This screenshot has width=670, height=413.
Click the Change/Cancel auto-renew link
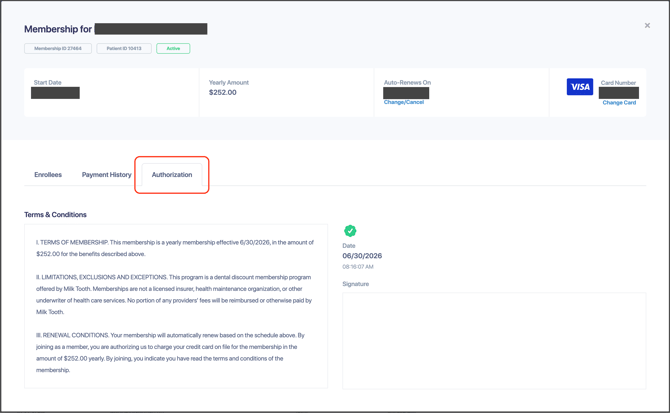[x=403, y=102]
